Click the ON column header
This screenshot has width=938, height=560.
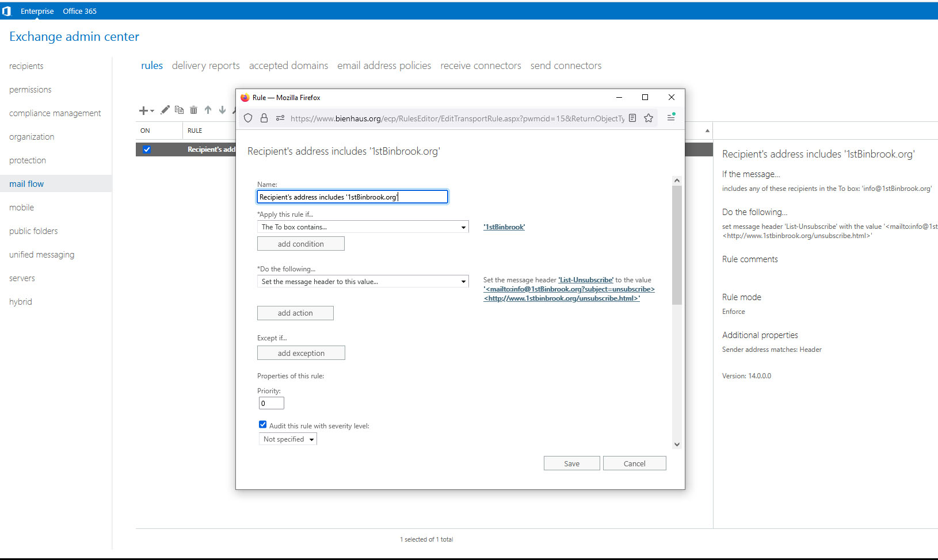tap(145, 131)
